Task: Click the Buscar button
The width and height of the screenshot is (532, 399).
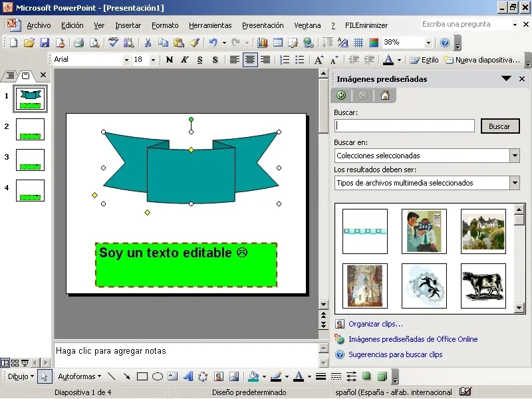Action: [x=499, y=126]
